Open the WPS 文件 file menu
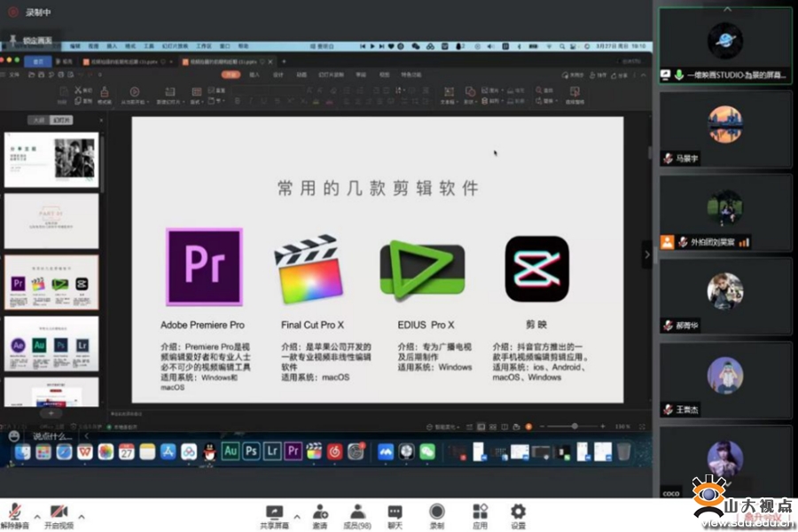Viewport: 798px width, 532px height. pos(14,74)
